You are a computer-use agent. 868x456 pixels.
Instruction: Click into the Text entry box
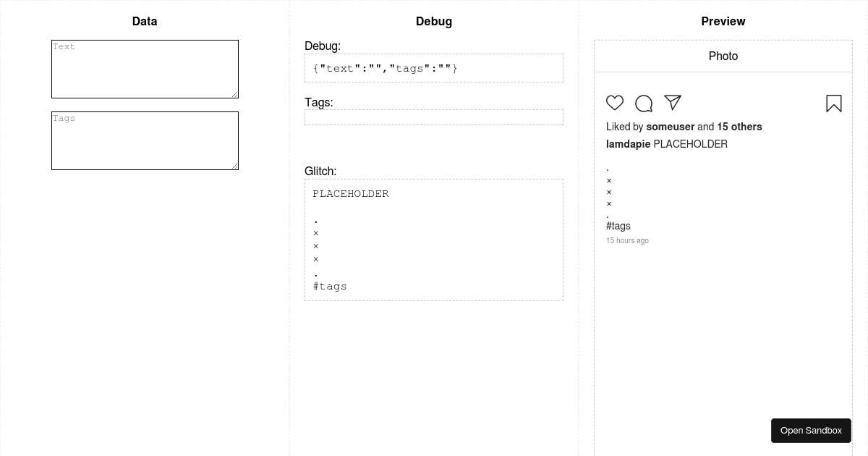click(145, 69)
